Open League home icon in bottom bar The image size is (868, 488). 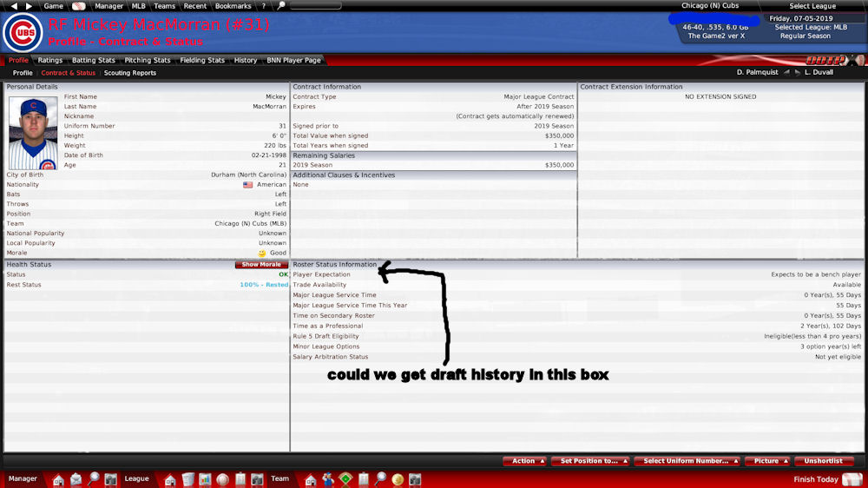tap(170, 479)
